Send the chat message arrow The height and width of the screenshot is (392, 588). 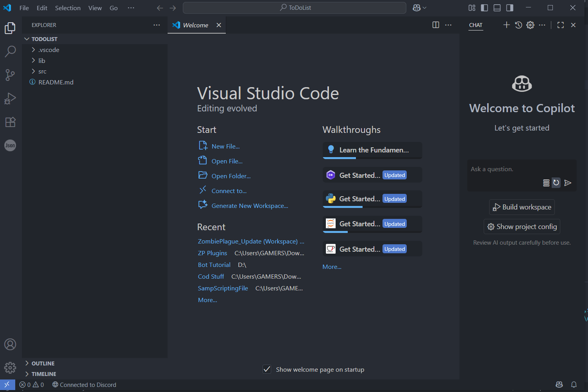(x=568, y=183)
